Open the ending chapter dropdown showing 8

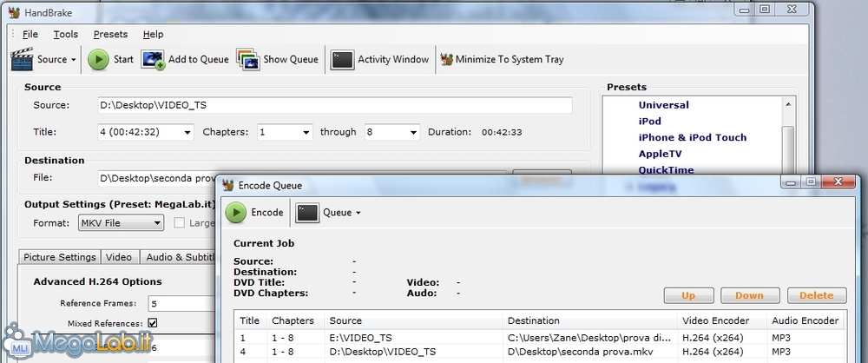click(x=392, y=133)
